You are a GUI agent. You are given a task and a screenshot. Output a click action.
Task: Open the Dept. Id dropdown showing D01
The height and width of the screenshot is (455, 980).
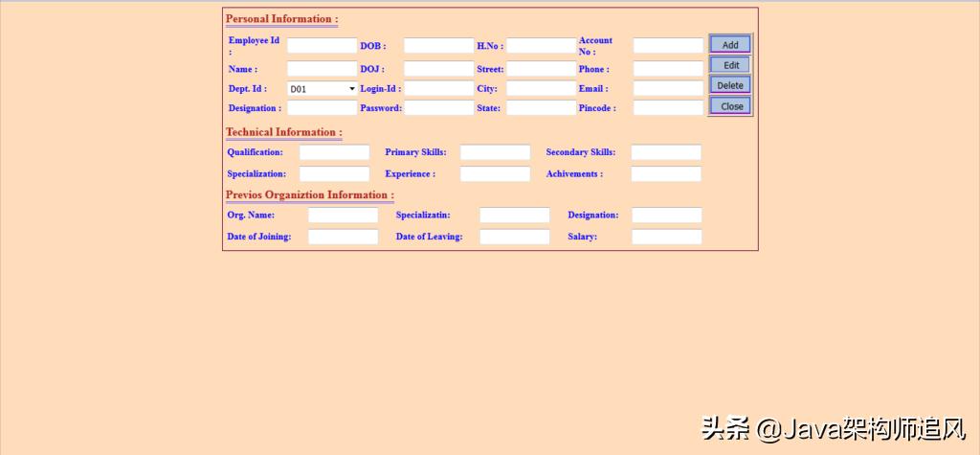pyautogui.click(x=322, y=89)
